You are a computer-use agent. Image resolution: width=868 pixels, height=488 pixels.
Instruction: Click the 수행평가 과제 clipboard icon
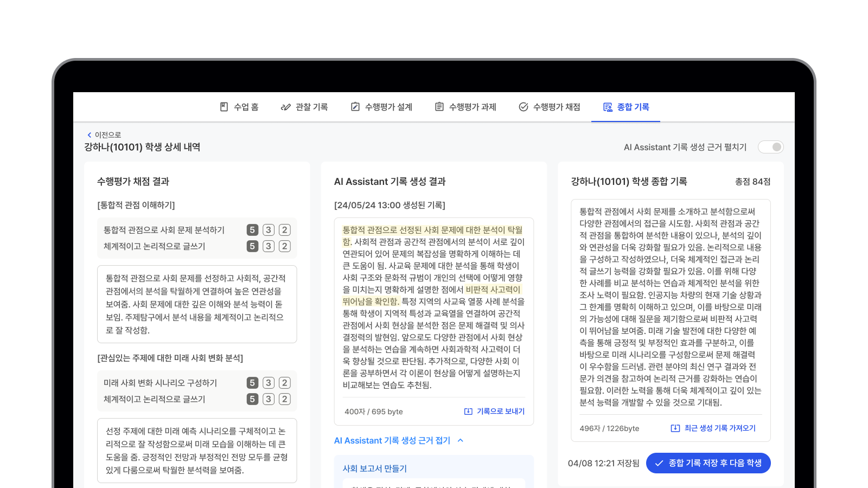(x=439, y=107)
